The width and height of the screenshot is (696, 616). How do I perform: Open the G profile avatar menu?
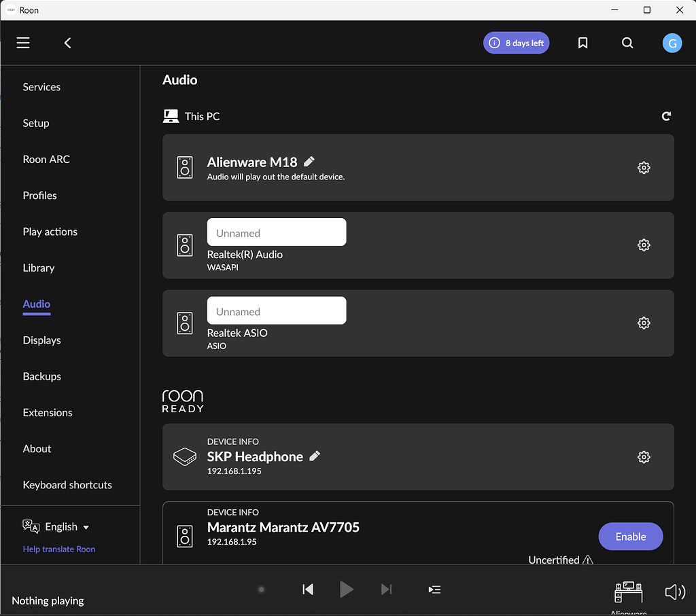[x=672, y=43]
